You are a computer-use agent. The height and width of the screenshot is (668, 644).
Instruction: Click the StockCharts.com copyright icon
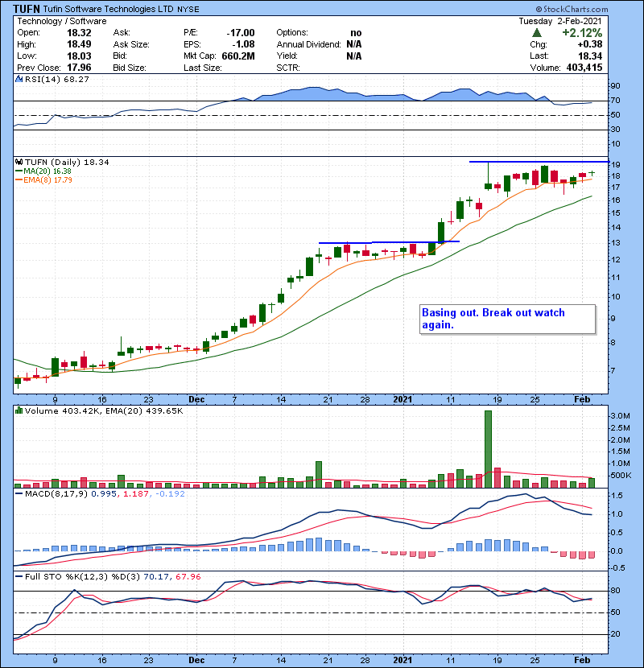[539, 9]
